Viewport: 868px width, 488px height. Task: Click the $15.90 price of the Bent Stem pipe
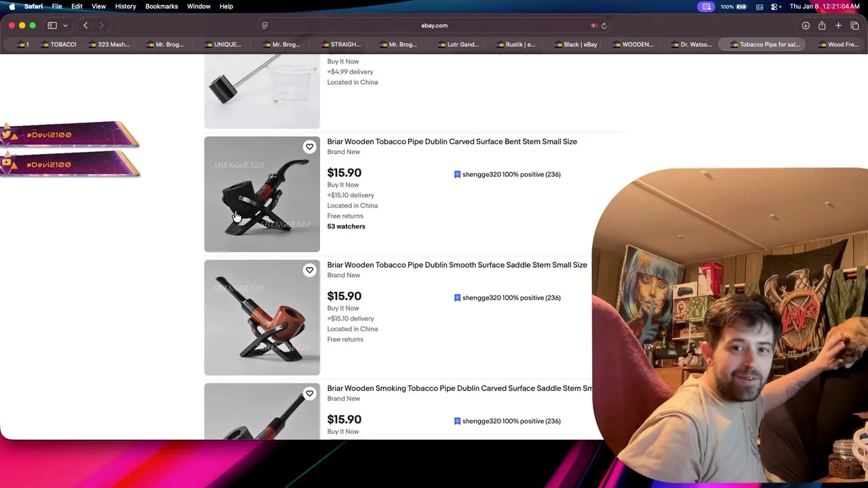click(344, 173)
